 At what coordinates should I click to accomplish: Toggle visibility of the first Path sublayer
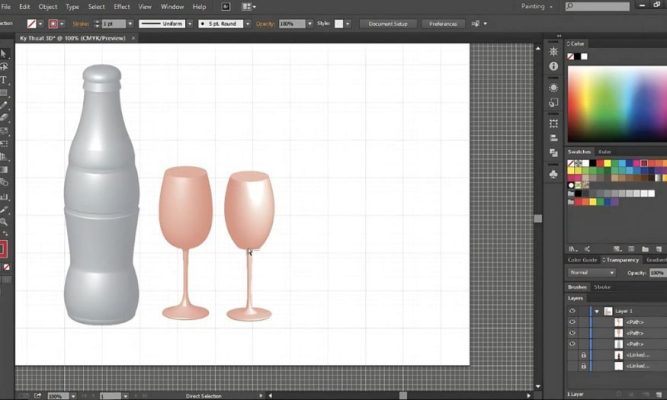click(x=572, y=322)
